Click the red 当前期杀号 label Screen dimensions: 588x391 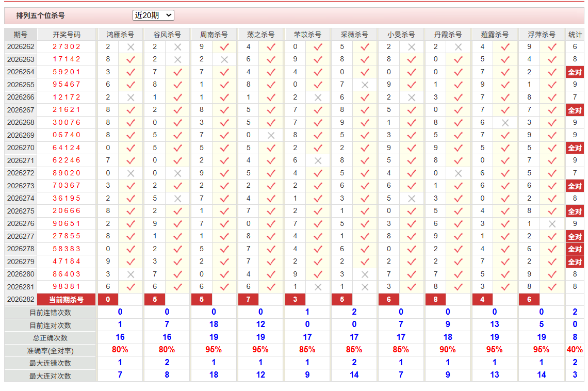[67, 300]
